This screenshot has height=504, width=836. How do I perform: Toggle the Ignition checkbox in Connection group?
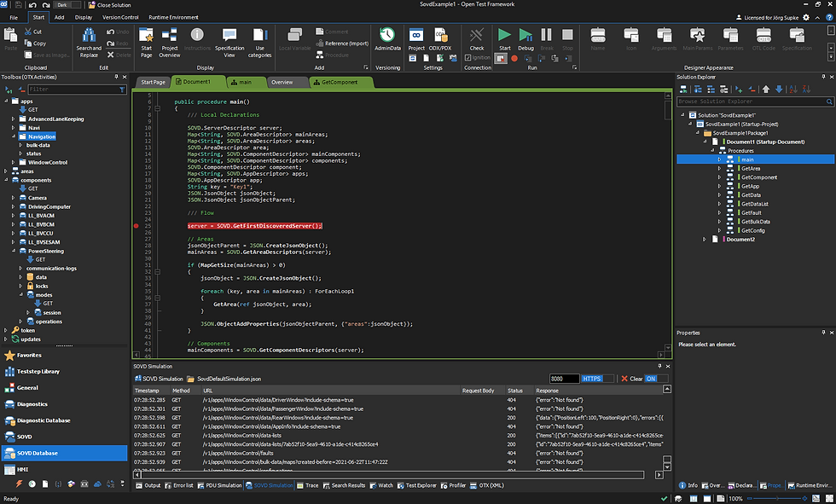(x=467, y=56)
